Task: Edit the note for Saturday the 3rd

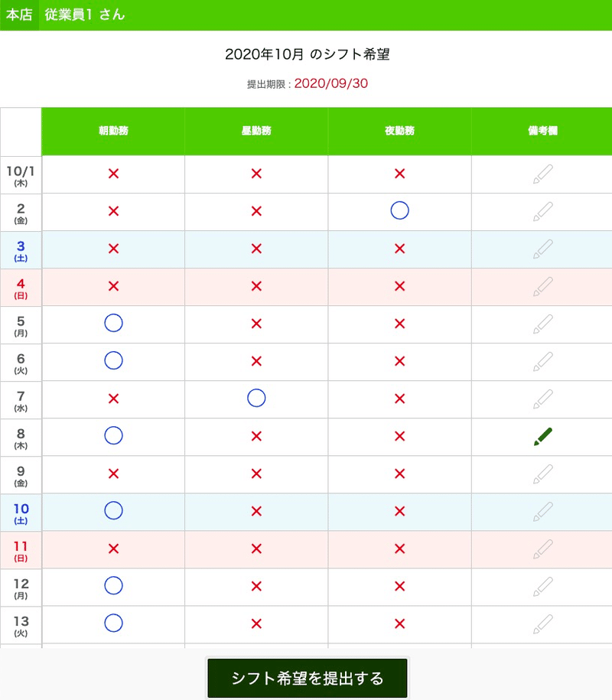Action: (542, 249)
